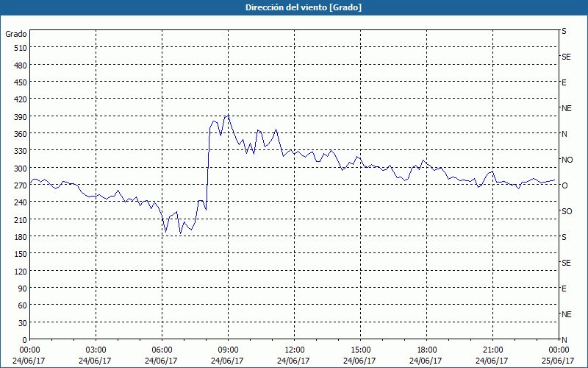
Task: Select the 360 label on the left axis
Action: coord(21,134)
